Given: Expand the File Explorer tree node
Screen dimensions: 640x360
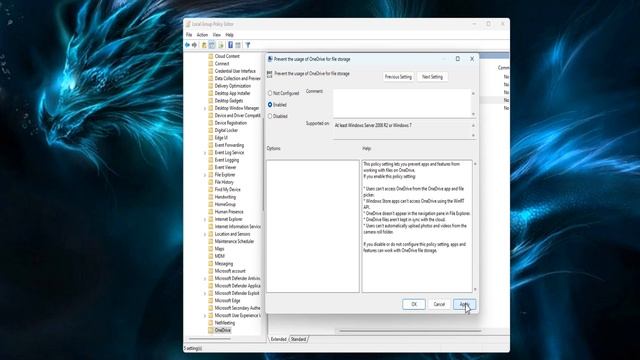Looking at the screenshot, I should (205, 175).
